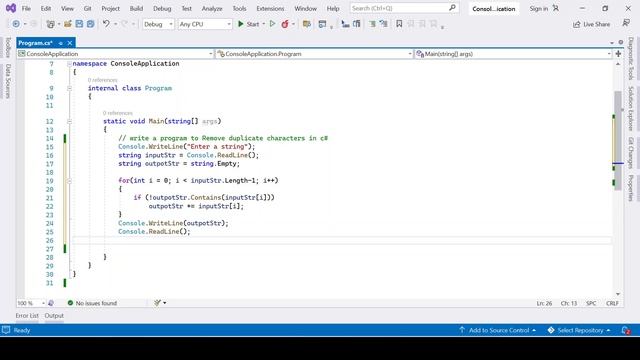Open the feedback icon at top right
640x360 pixels.
(626, 23)
